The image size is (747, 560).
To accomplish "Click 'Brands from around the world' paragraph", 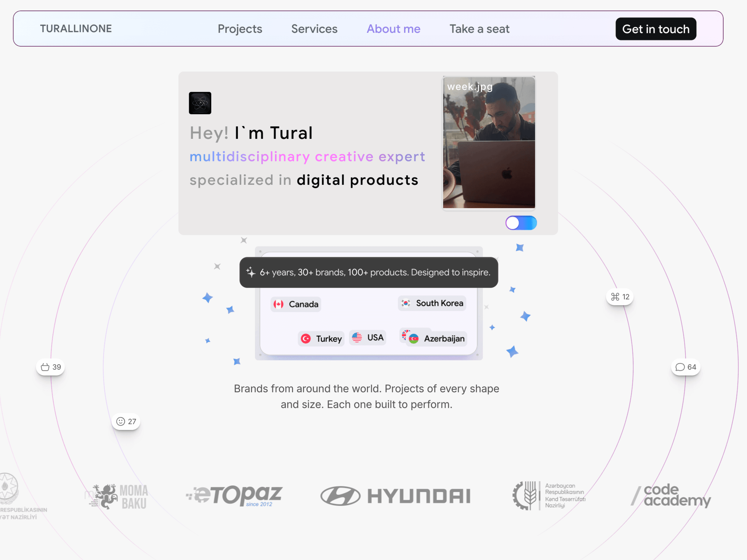I will pos(367,396).
